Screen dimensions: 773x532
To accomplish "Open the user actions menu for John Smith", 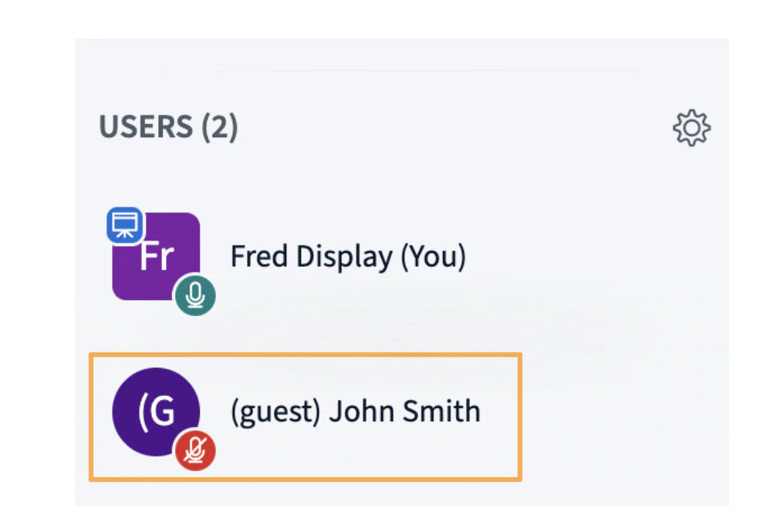I will [354, 411].
